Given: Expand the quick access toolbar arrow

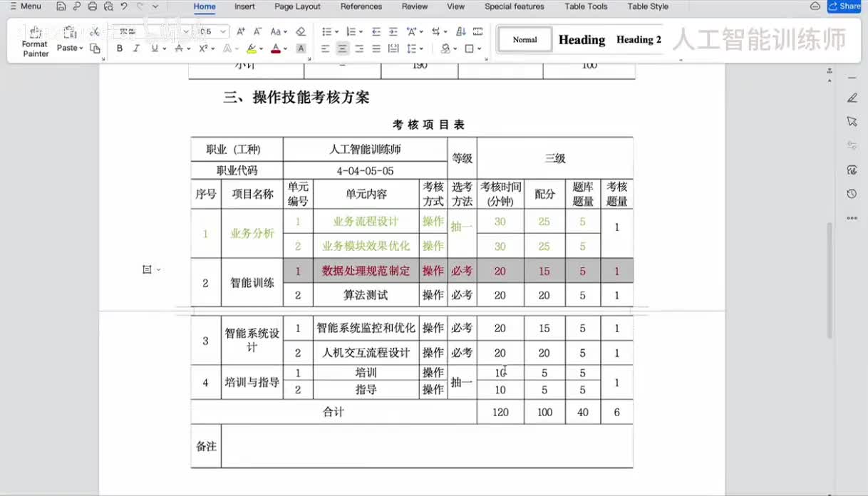Looking at the screenshot, I should pyautogui.click(x=155, y=6).
